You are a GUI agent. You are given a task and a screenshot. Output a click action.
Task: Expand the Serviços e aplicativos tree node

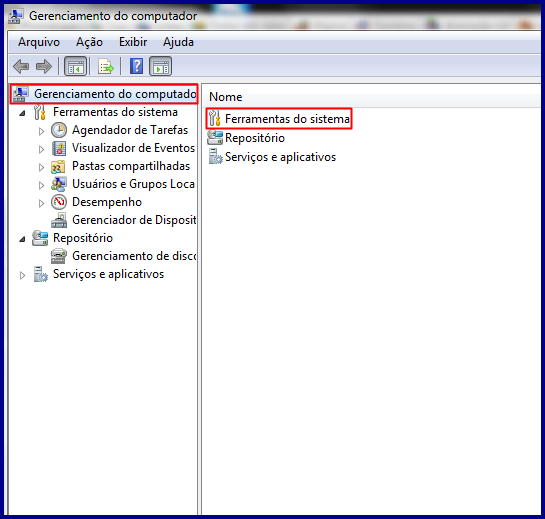pos(23,275)
